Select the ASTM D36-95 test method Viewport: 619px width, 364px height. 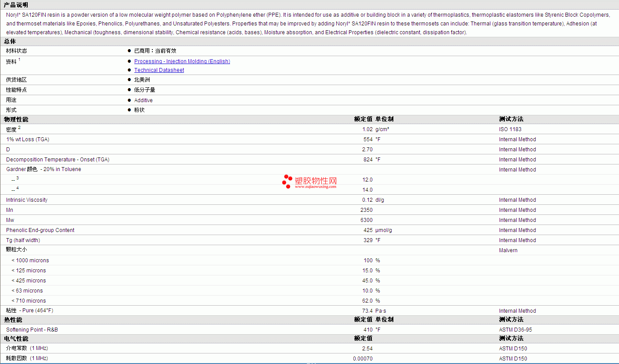515,330
